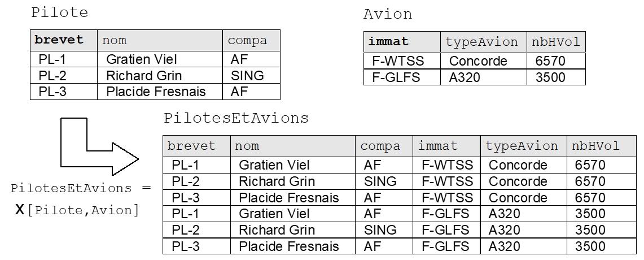Click the F-GLFS cell in Avion table
644x260 pixels.
click(x=396, y=77)
